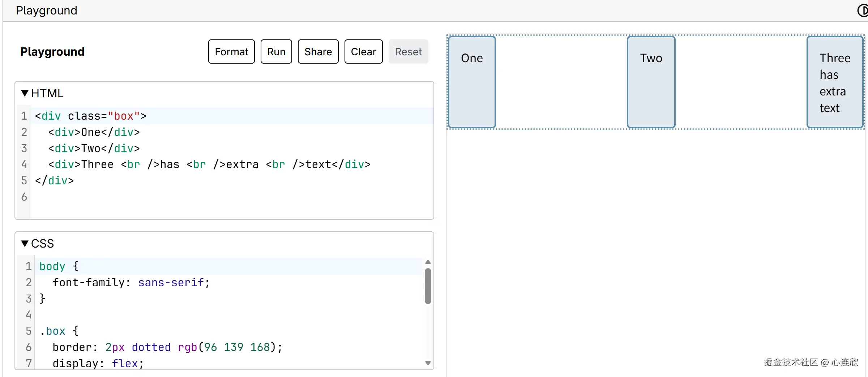Click the CSS scrollbar down arrow
The image size is (868, 377).
(428, 363)
